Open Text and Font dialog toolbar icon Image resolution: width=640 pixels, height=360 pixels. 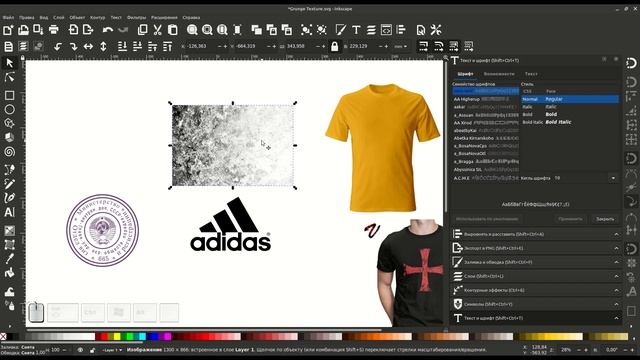pos(356,30)
